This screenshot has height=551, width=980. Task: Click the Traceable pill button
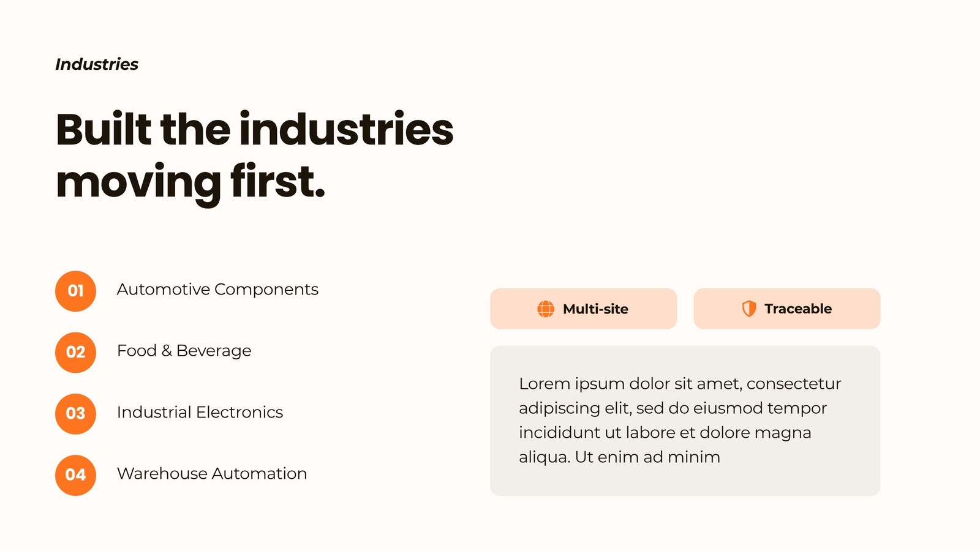[787, 309]
